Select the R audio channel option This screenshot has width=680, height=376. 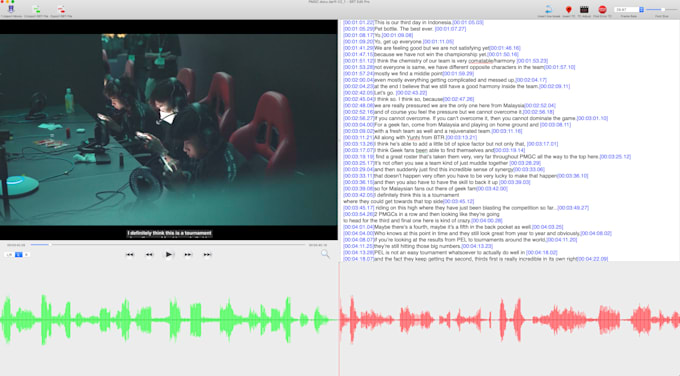[26, 255]
